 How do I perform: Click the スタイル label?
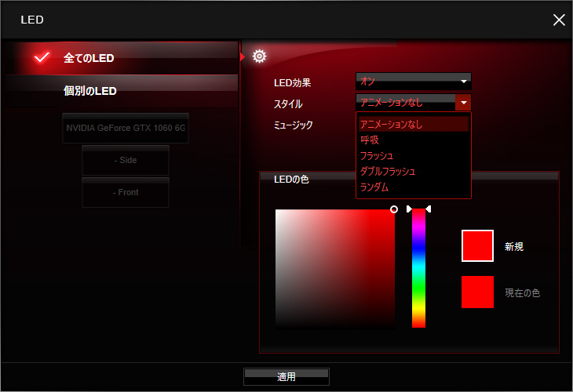288,104
